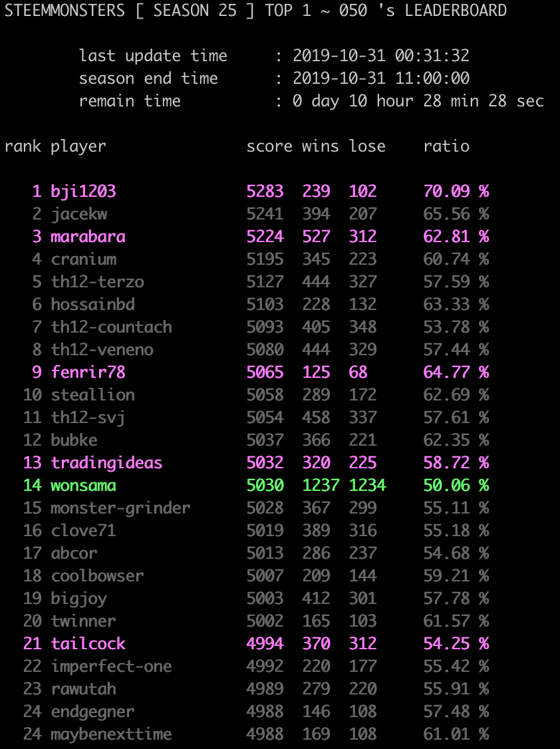
Task: Click the 'rank' column header
Action: click(x=23, y=146)
